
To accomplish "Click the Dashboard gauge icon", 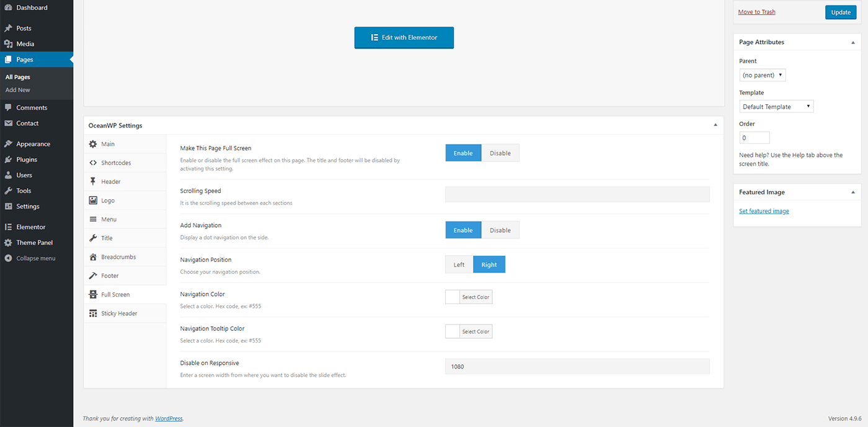I will 8,7.
